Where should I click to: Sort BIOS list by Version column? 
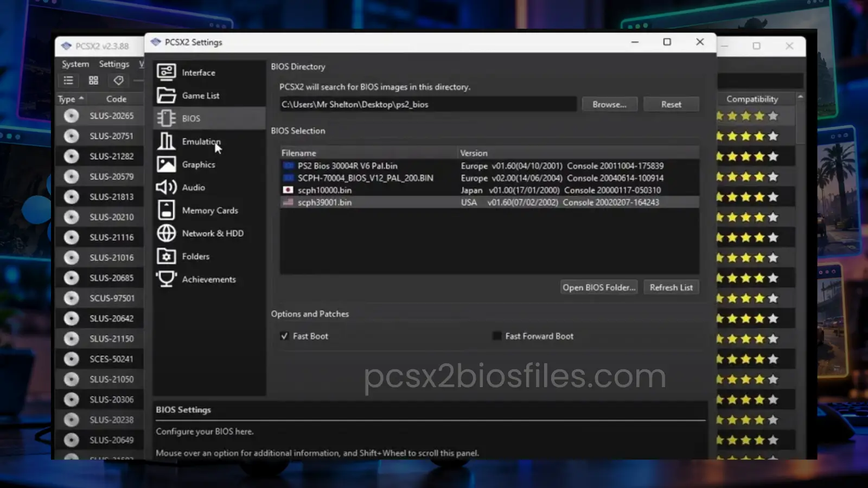click(579, 153)
